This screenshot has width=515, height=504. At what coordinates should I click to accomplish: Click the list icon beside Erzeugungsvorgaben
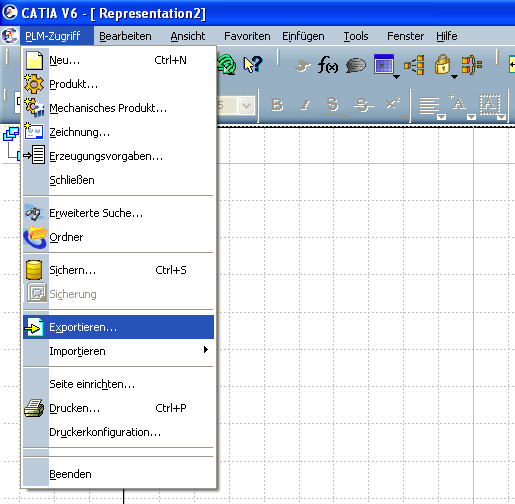(x=34, y=155)
